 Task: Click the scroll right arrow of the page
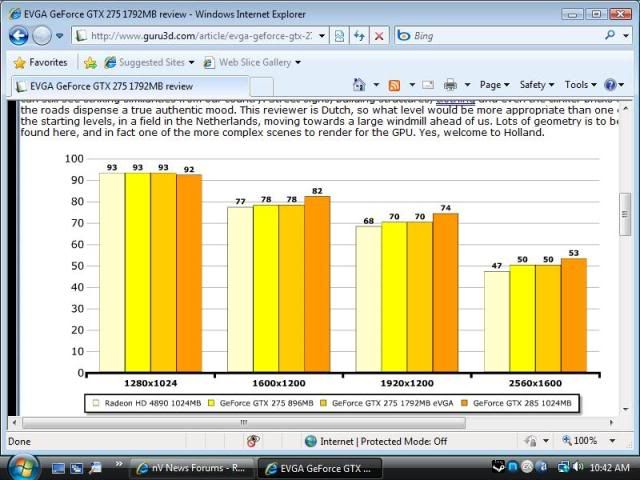coord(611,422)
